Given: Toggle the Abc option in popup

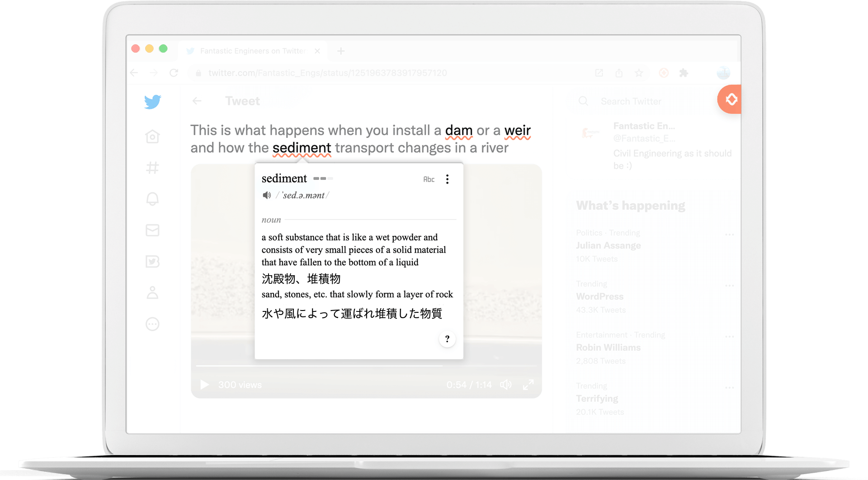Looking at the screenshot, I should 429,179.
